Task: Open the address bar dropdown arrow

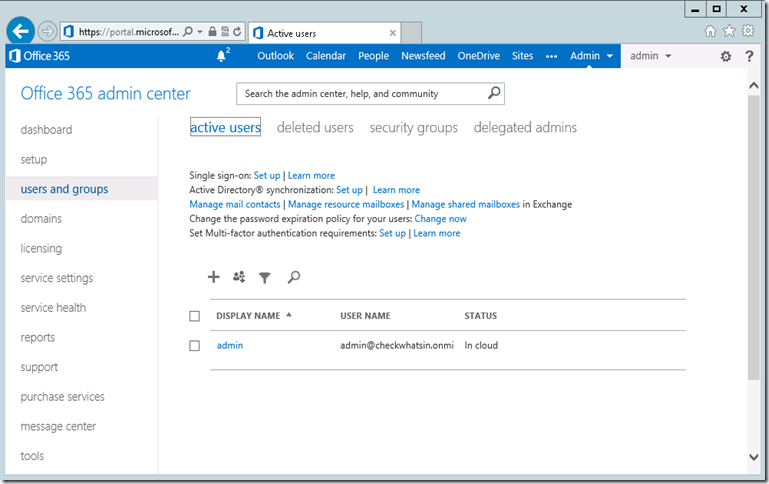Action: pos(200,32)
